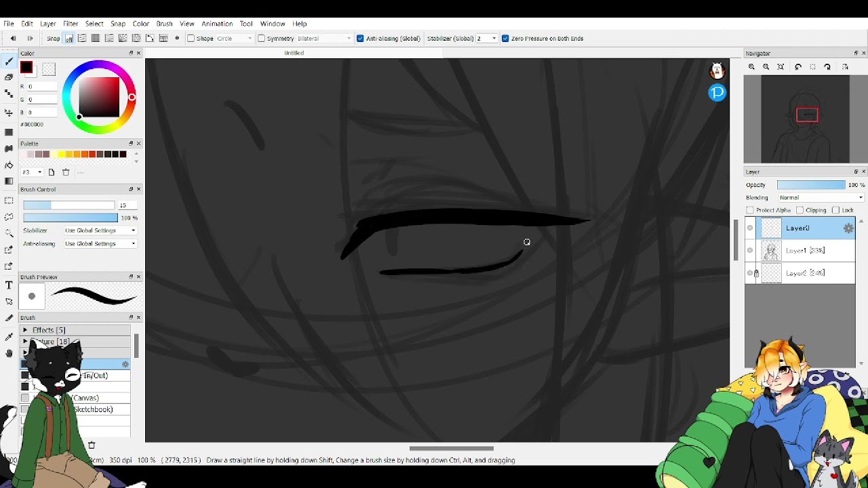Open the palette #3 selector dropdown
This screenshot has width=868, height=488.
point(32,172)
